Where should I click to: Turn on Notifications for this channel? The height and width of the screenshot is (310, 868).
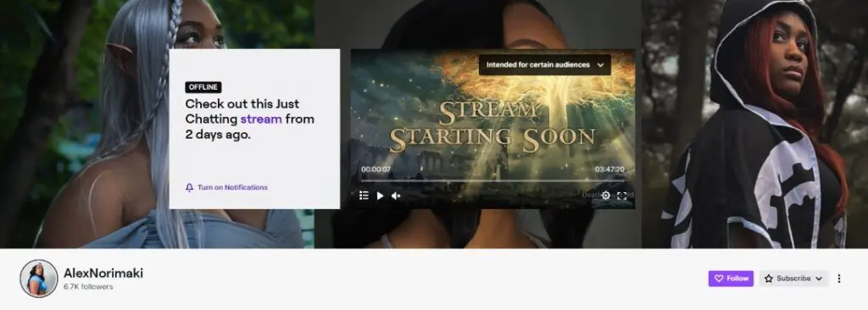pyautogui.click(x=226, y=188)
